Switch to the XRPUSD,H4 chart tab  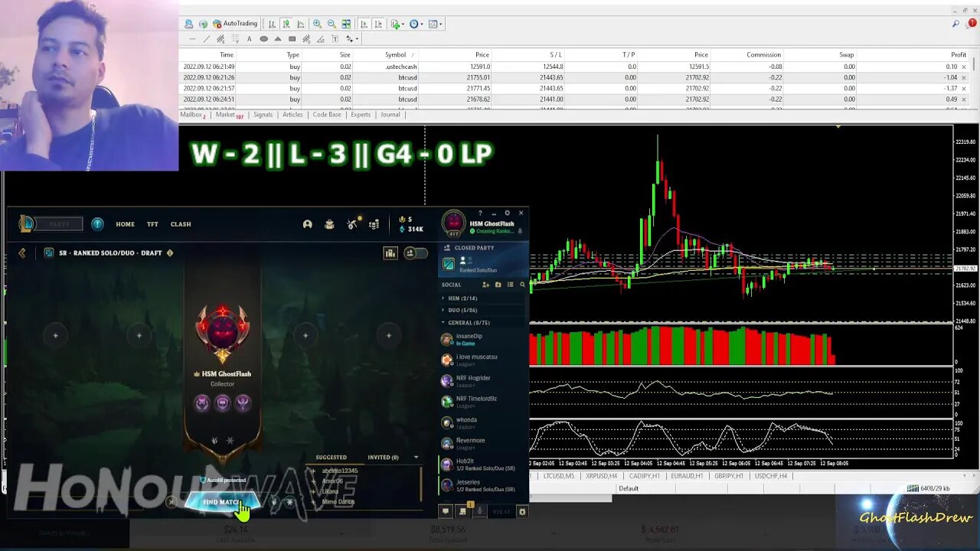[x=602, y=476]
